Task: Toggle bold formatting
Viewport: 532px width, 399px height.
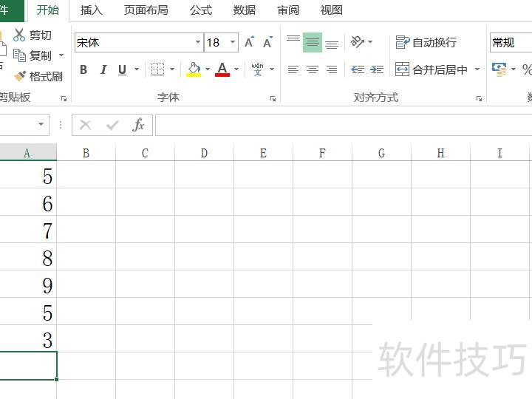Action: pos(83,69)
